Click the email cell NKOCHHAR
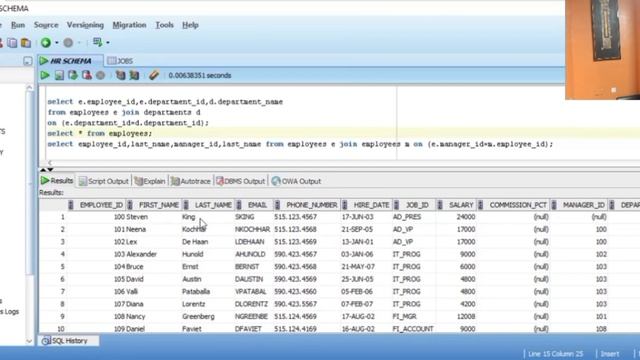Image resolution: width=640 pixels, height=360 pixels. 252,229
